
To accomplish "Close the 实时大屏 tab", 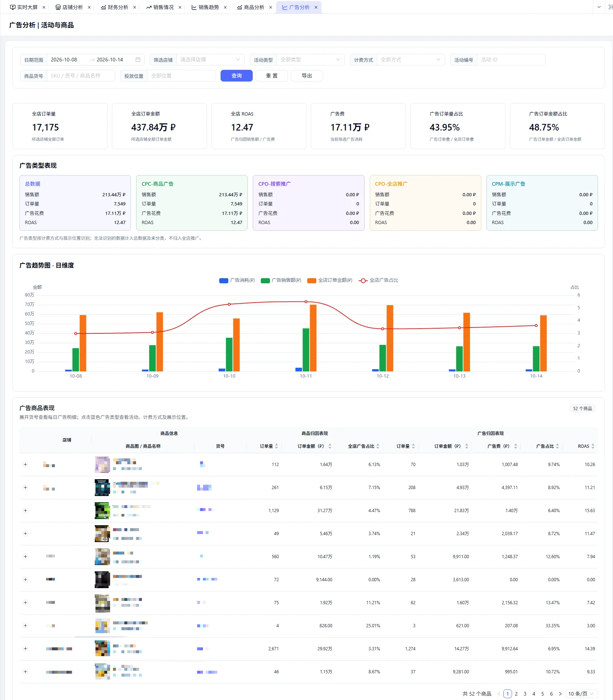I will [x=44, y=7].
